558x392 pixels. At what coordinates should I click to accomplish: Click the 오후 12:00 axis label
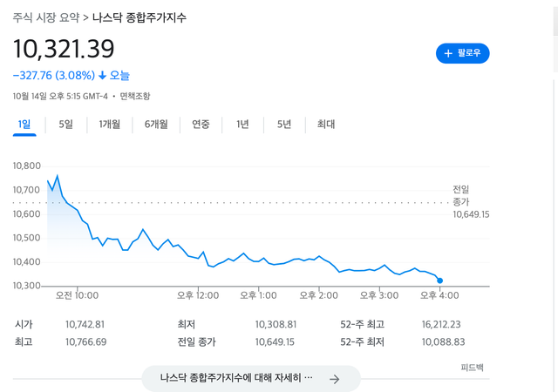(x=198, y=295)
